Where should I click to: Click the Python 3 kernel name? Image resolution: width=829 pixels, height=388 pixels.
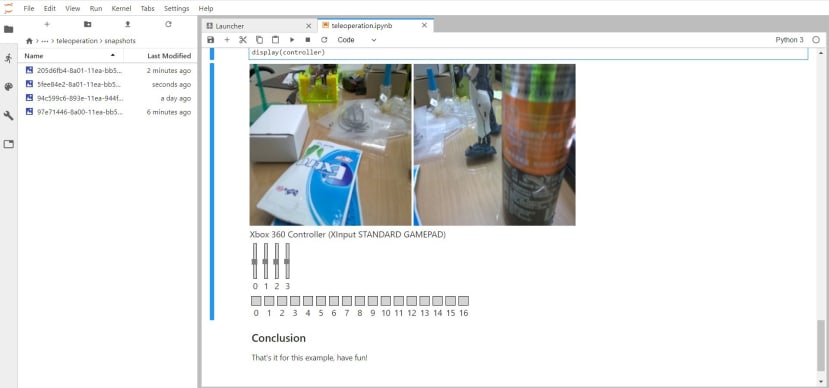789,40
